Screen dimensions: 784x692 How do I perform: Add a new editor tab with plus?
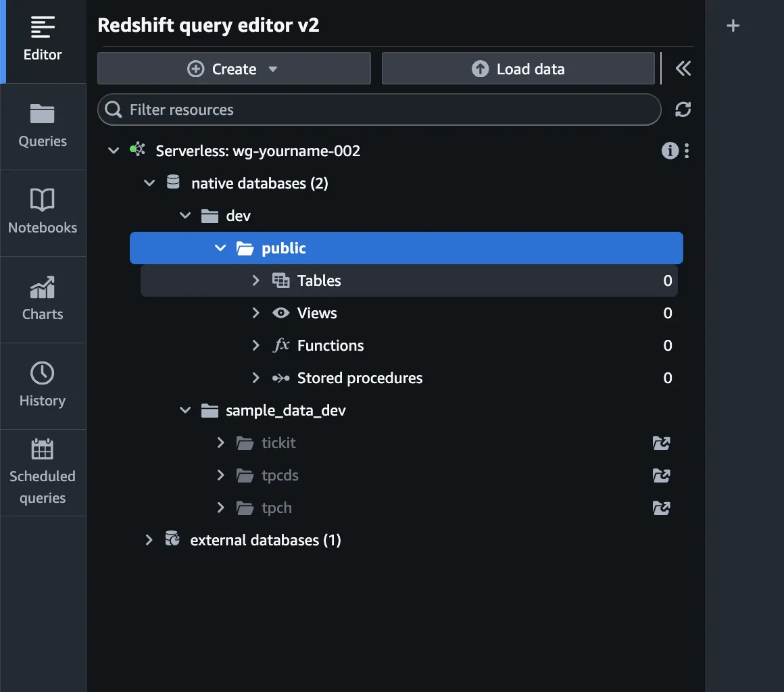click(733, 26)
